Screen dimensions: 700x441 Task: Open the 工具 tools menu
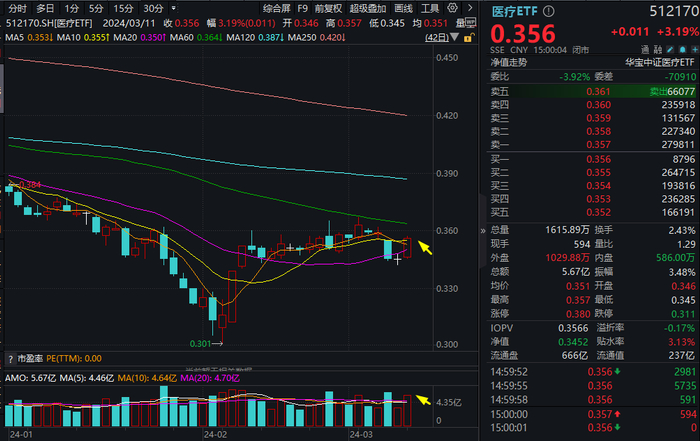[430, 8]
